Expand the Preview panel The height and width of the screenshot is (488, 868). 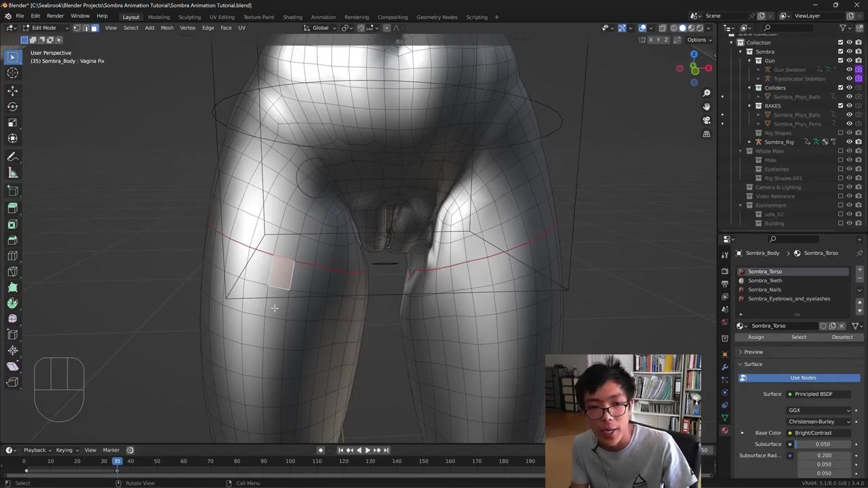point(753,352)
